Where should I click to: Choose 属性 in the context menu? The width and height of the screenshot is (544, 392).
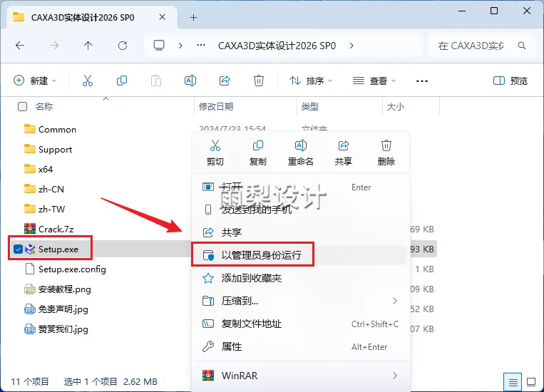click(300, 346)
